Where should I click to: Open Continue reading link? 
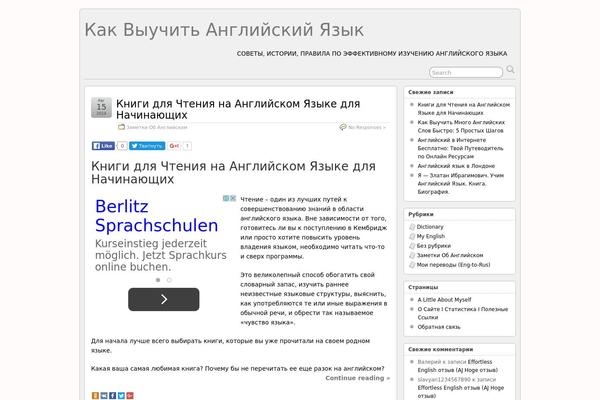point(358,378)
